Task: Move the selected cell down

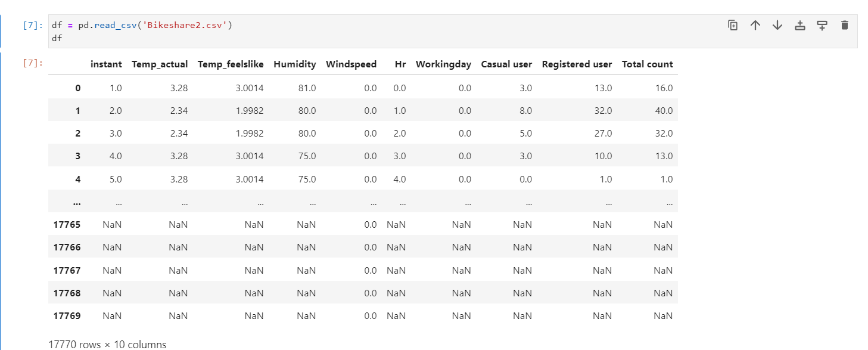Action: pyautogui.click(x=777, y=25)
